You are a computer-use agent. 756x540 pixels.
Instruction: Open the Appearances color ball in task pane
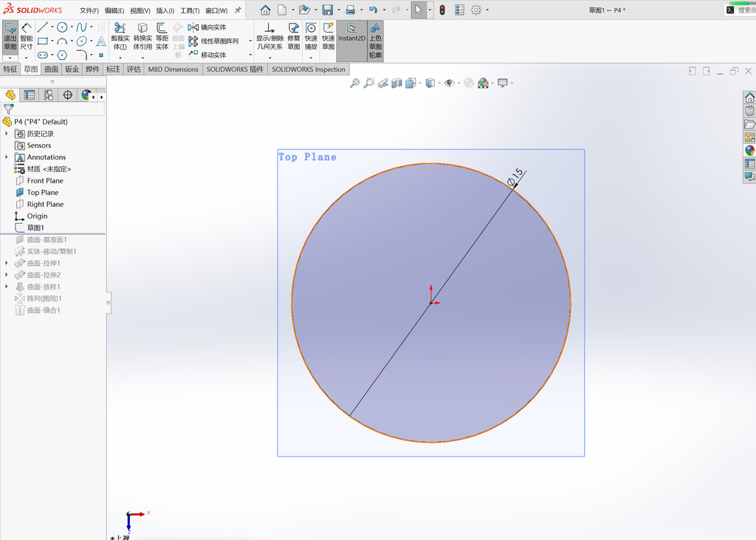(750, 150)
